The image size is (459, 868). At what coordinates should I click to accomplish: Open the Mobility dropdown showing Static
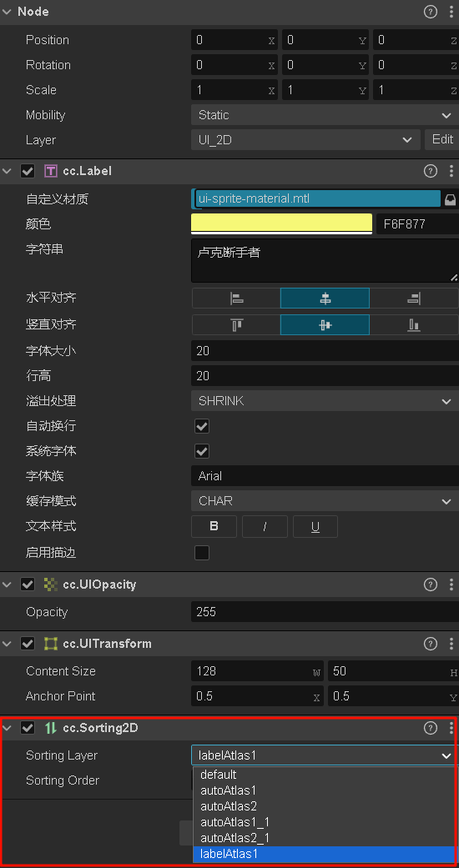click(x=325, y=115)
